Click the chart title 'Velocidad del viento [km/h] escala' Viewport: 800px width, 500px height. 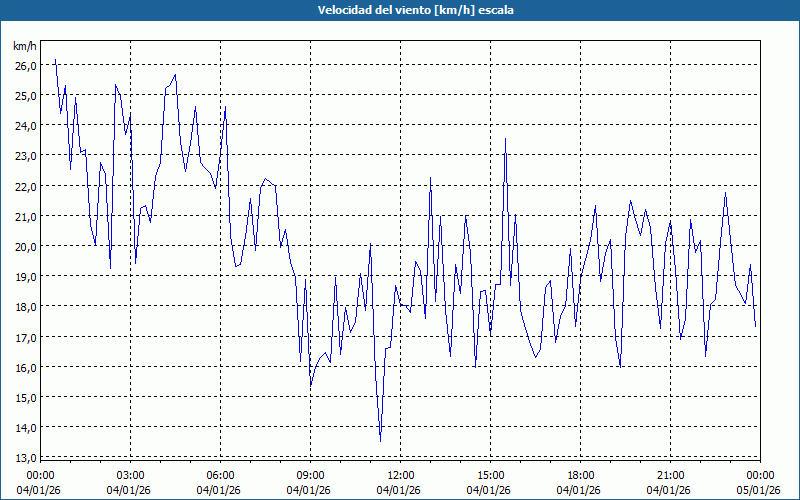[x=400, y=11]
